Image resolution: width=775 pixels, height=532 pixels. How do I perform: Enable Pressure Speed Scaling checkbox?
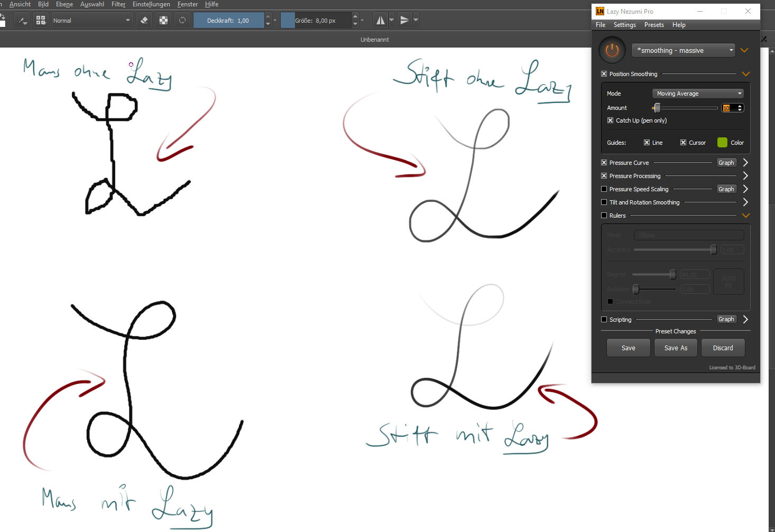click(x=604, y=189)
